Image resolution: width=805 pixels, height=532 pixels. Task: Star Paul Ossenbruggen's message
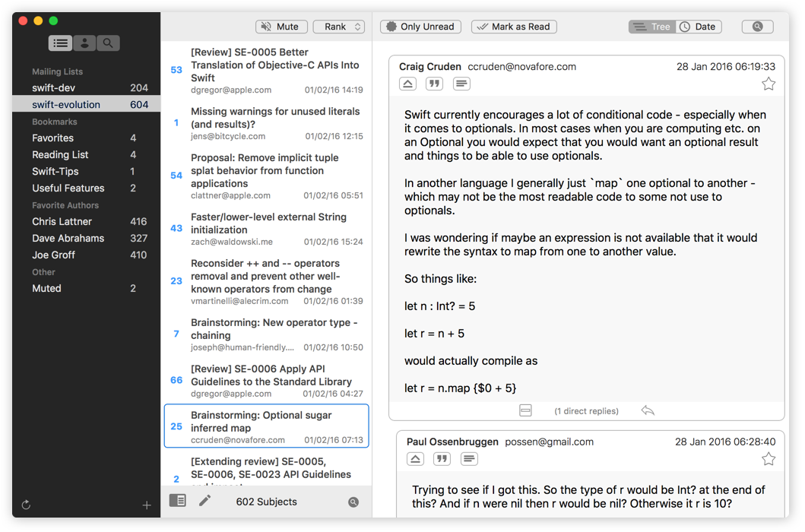point(768,459)
